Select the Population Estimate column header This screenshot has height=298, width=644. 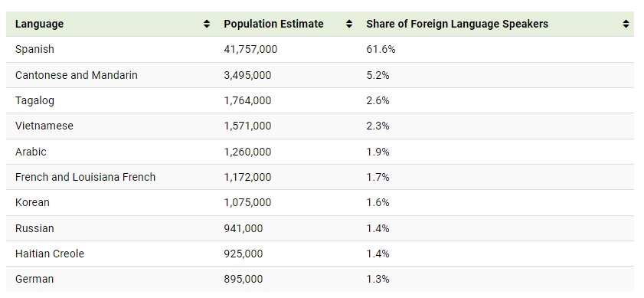pos(273,24)
